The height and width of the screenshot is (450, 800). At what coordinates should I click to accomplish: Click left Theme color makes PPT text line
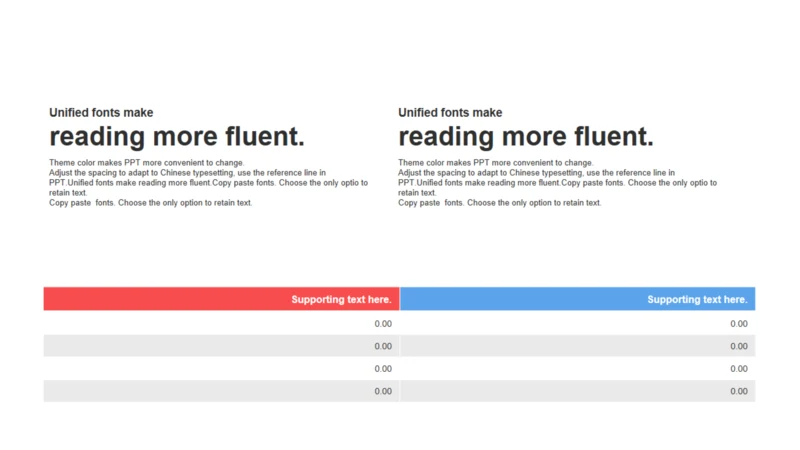[146, 163]
